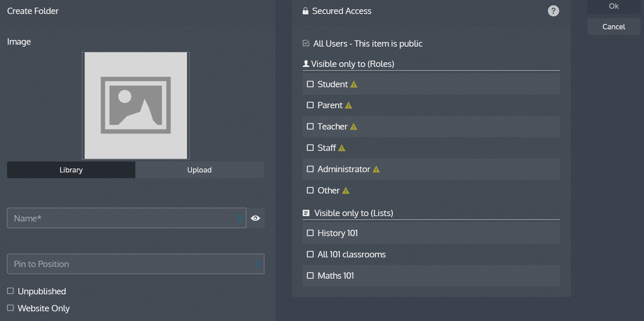This screenshot has height=321, width=644.
Task: Click the Dashlane icon in Name field
Action: [240, 218]
